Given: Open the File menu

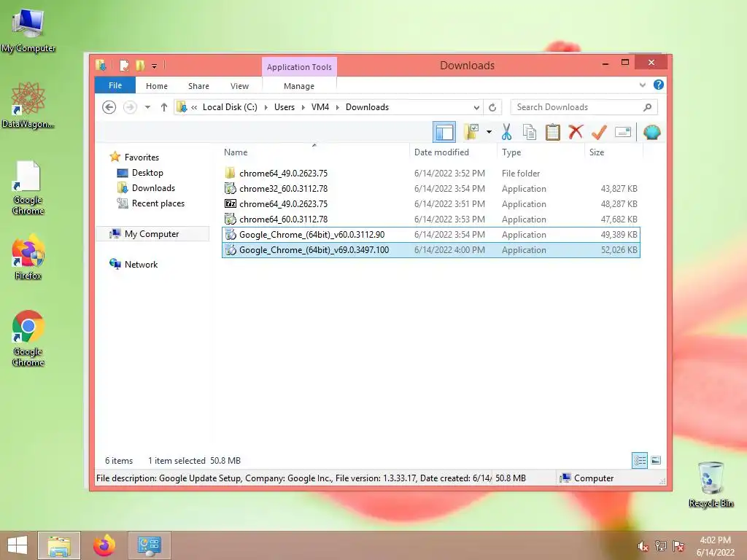Looking at the screenshot, I should 115,85.
